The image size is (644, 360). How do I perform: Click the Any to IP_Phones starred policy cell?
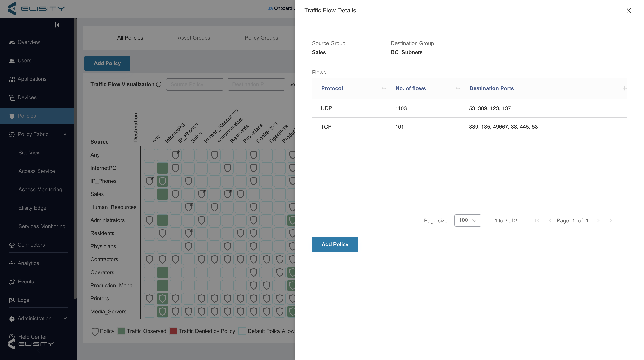tap(176, 155)
